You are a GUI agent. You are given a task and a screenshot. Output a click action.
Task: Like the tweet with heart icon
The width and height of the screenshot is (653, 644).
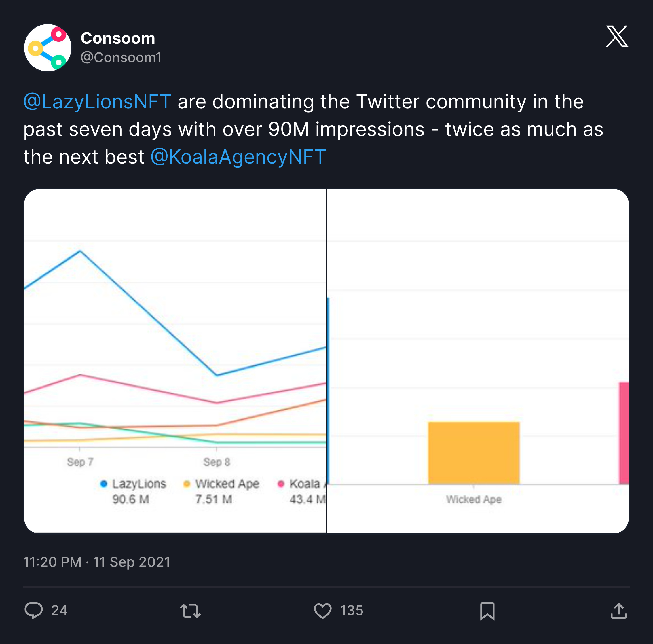(x=322, y=611)
